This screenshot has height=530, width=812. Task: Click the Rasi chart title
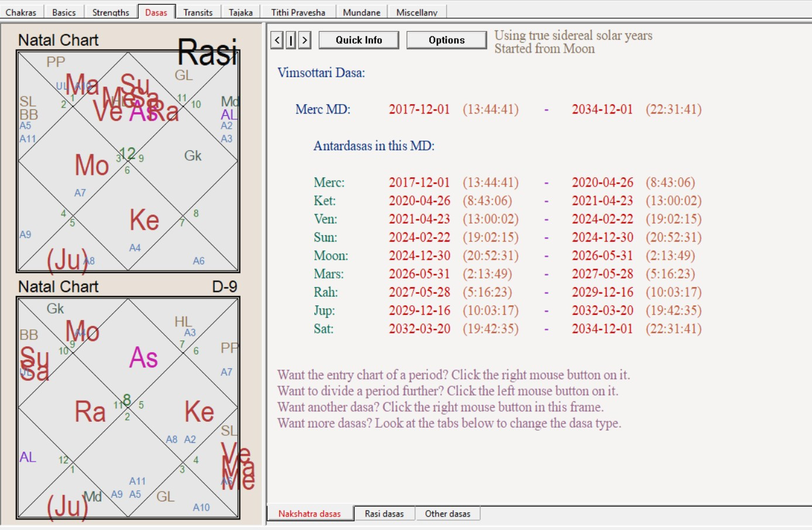coord(208,52)
